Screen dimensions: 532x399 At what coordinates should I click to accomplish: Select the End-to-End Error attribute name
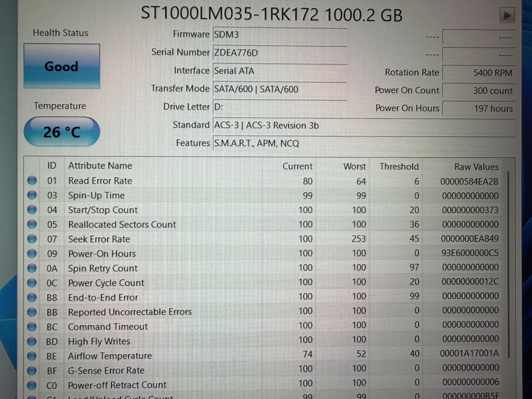point(103,298)
